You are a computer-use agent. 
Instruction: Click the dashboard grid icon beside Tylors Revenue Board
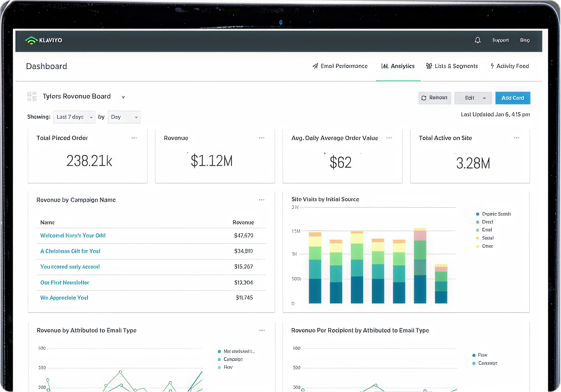[x=32, y=96]
